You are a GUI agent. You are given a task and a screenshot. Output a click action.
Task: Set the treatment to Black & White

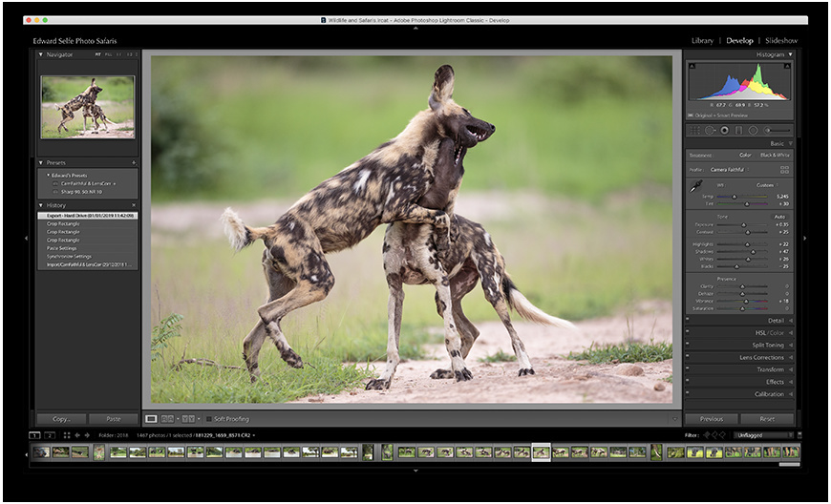pyautogui.click(x=775, y=155)
